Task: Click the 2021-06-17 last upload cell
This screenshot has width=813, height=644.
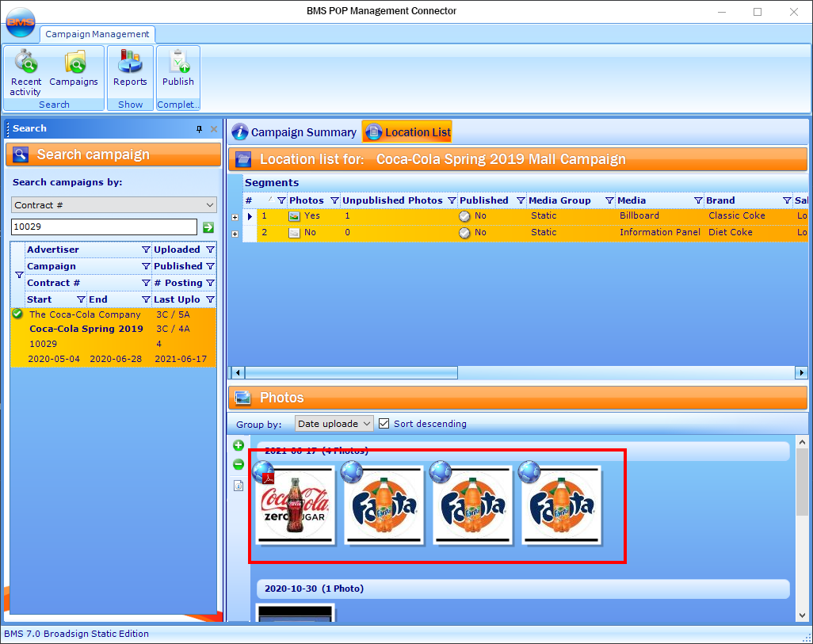Action: (181, 359)
